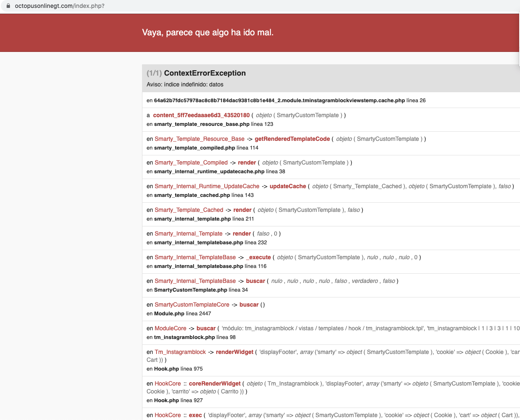
Task: Click the updateCache method name
Action: 288,186
